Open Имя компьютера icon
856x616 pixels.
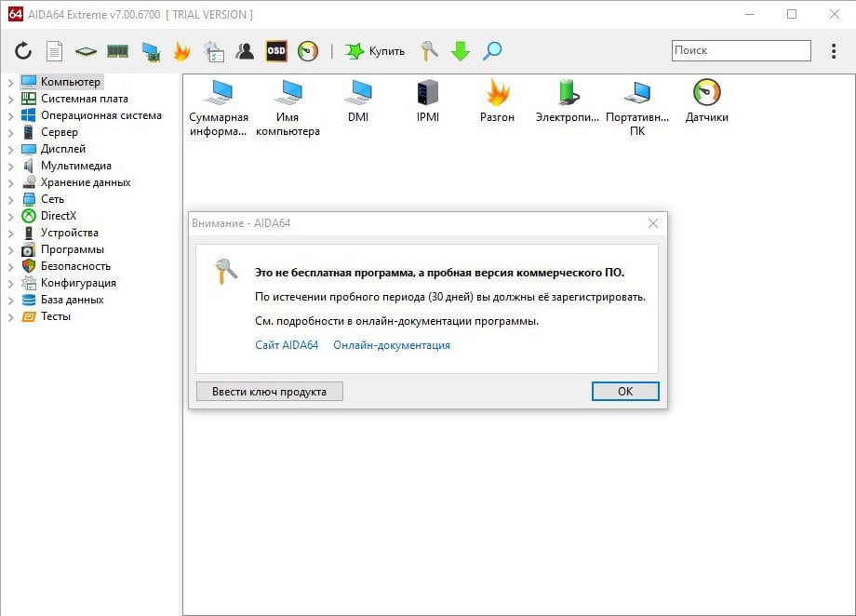click(x=288, y=108)
